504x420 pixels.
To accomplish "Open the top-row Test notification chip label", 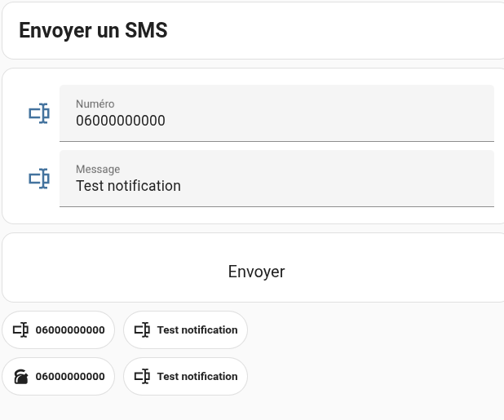I will [x=197, y=330].
